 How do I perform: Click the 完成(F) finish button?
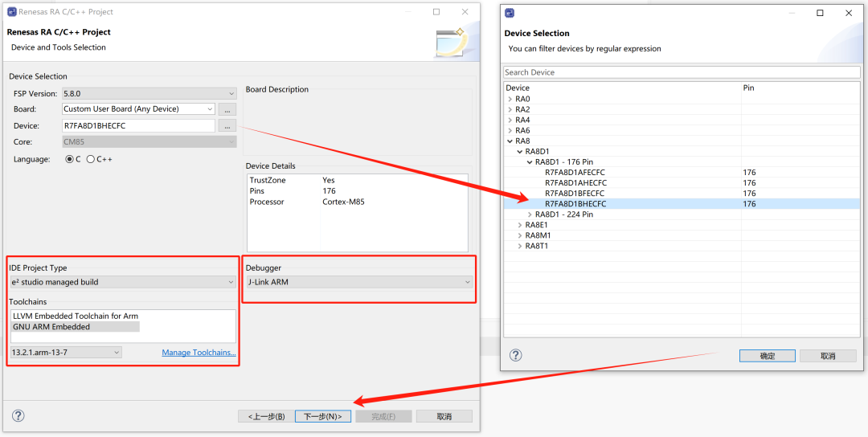[383, 417]
